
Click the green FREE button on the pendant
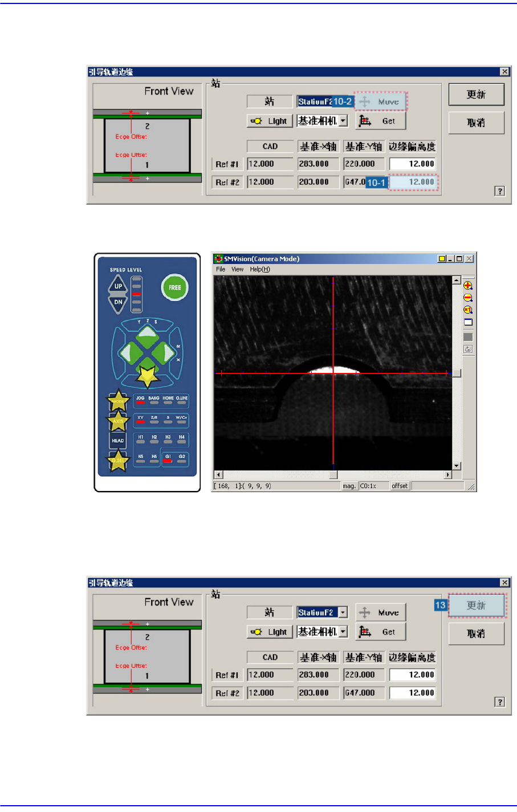174,287
